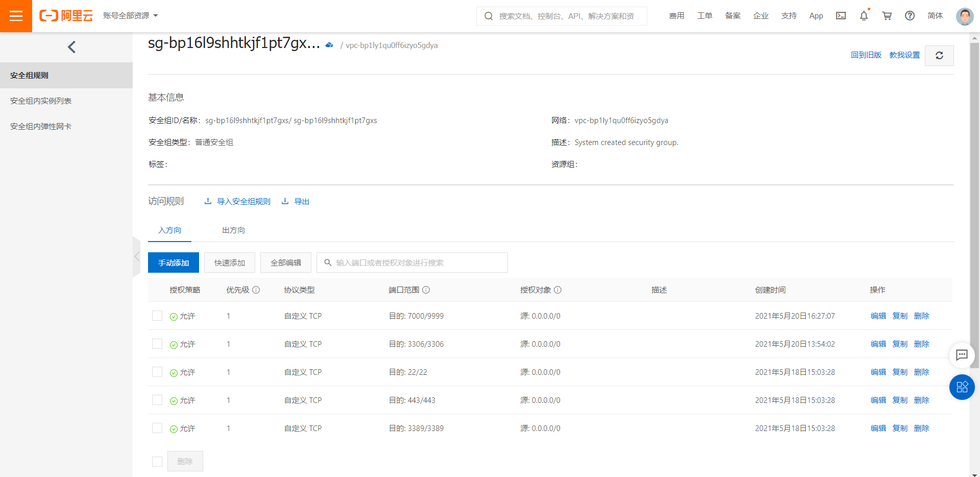Expand the 账号全部资源 dropdown
The image size is (980, 477).
(130, 16)
